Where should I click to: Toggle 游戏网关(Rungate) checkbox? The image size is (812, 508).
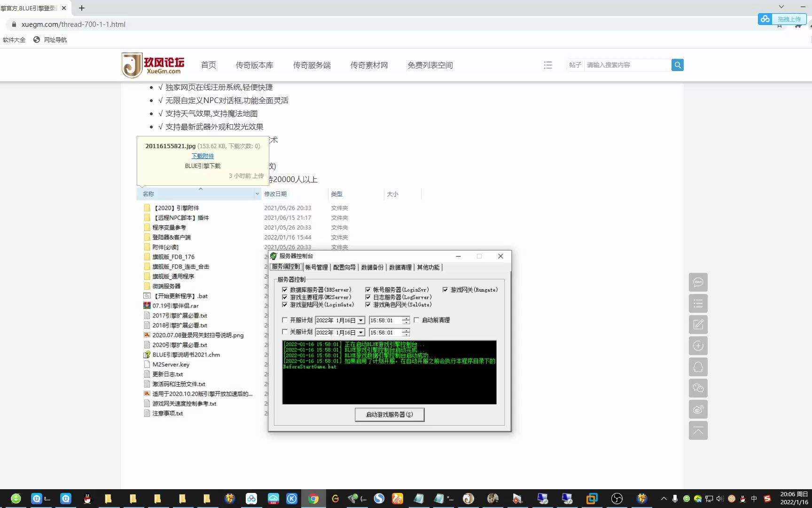[x=445, y=290]
